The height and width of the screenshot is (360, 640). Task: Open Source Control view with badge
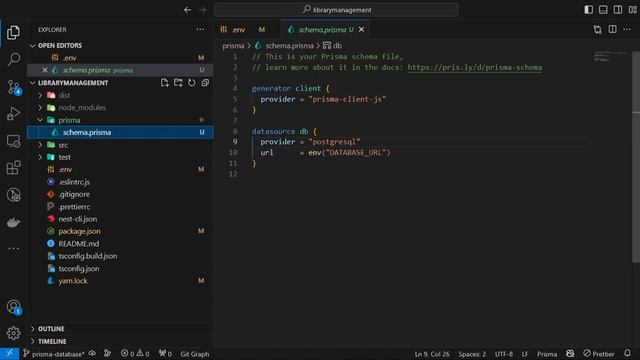pyautogui.click(x=13, y=87)
